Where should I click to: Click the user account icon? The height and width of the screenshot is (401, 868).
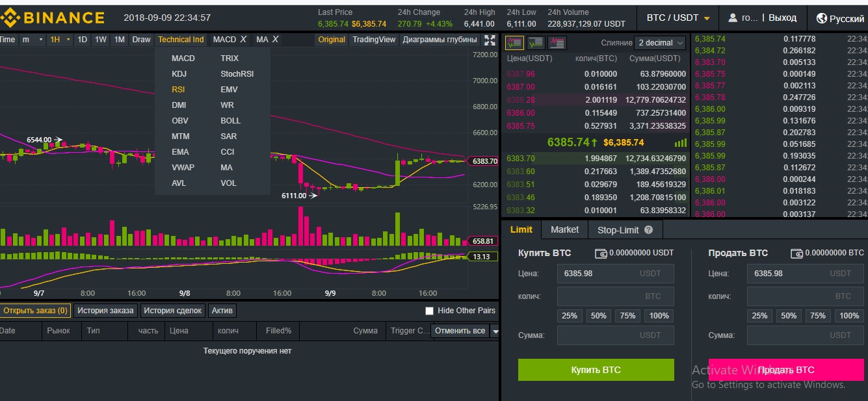click(x=733, y=18)
